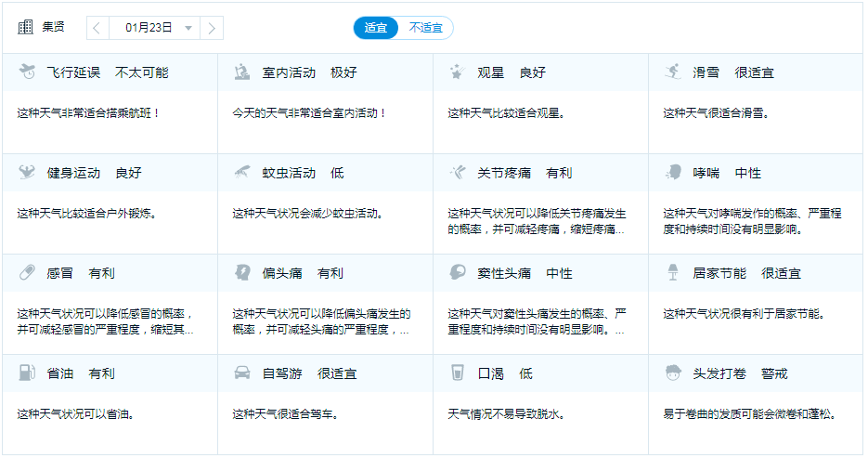Viewport: 868px width, 458px height.
Task: Click the airplane icon for 飞行延误
Action: click(27, 72)
